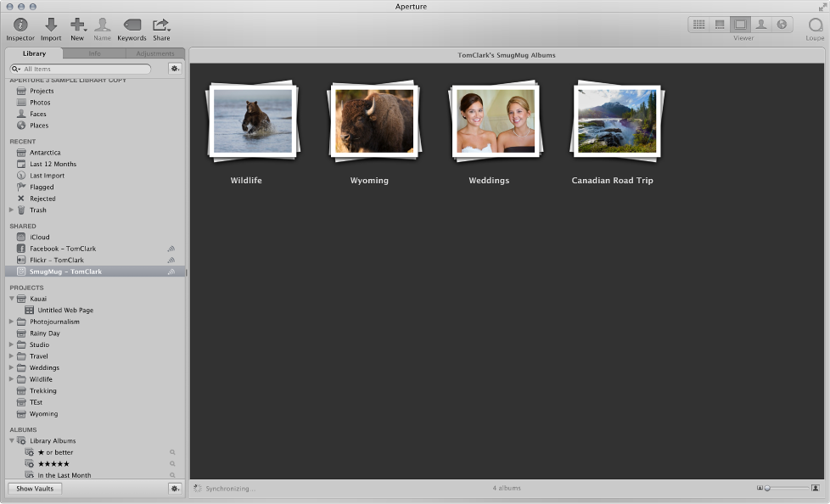The height and width of the screenshot is (504, 830).
Task: Enable the currently highlighted Viewer mode
Action: click(741, 23)
